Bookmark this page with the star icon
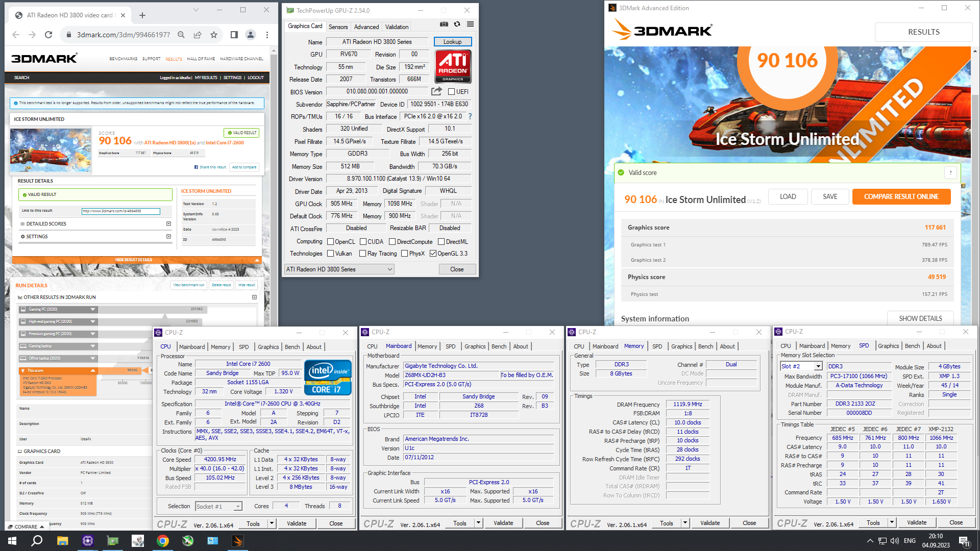The image size is (980, 551). [214, 35]
